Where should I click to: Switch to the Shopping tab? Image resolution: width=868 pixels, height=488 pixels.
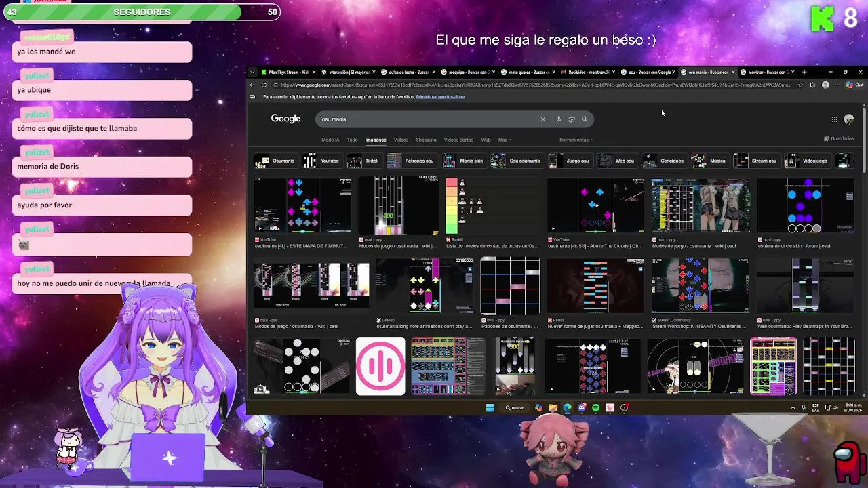click(426, 140)
